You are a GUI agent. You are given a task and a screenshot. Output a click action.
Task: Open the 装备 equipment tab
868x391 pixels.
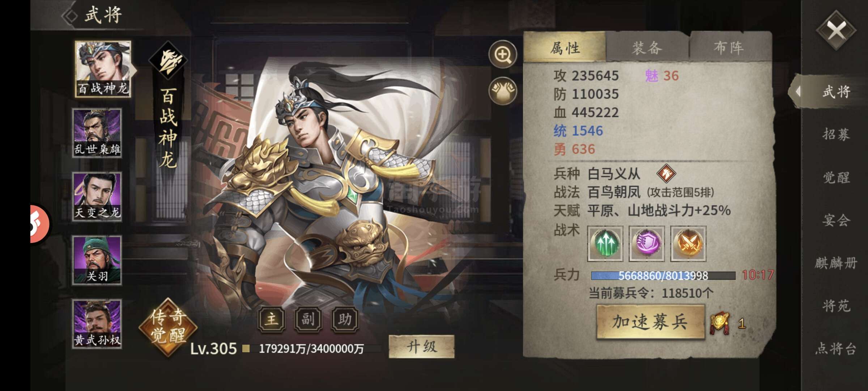coord(647,47)
